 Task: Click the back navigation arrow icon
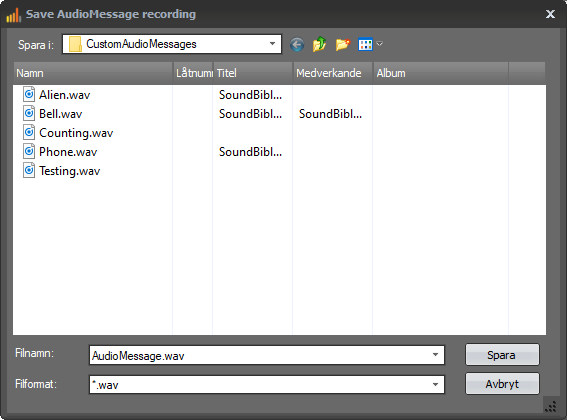(x=297, y=44)
